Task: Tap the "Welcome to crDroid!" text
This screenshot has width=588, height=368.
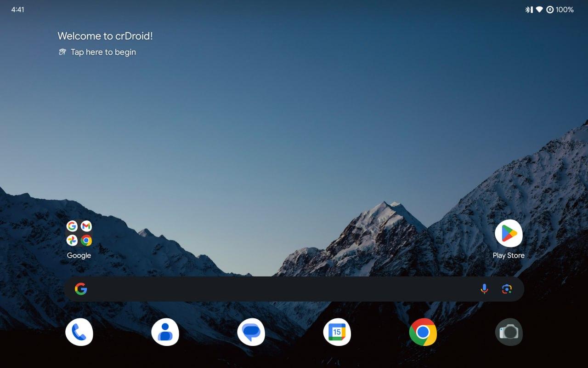Action: [105, 36]
